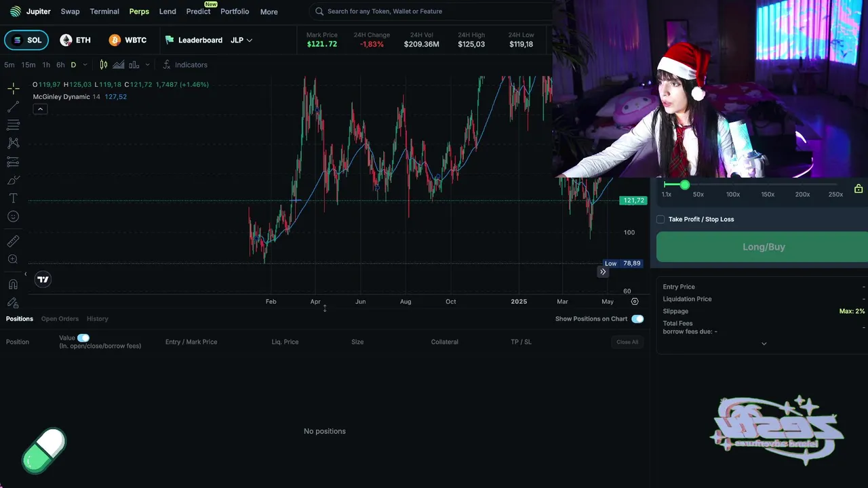868x488 pixels.
Task: Click the Close All button
Action: [x=627, y=342]
